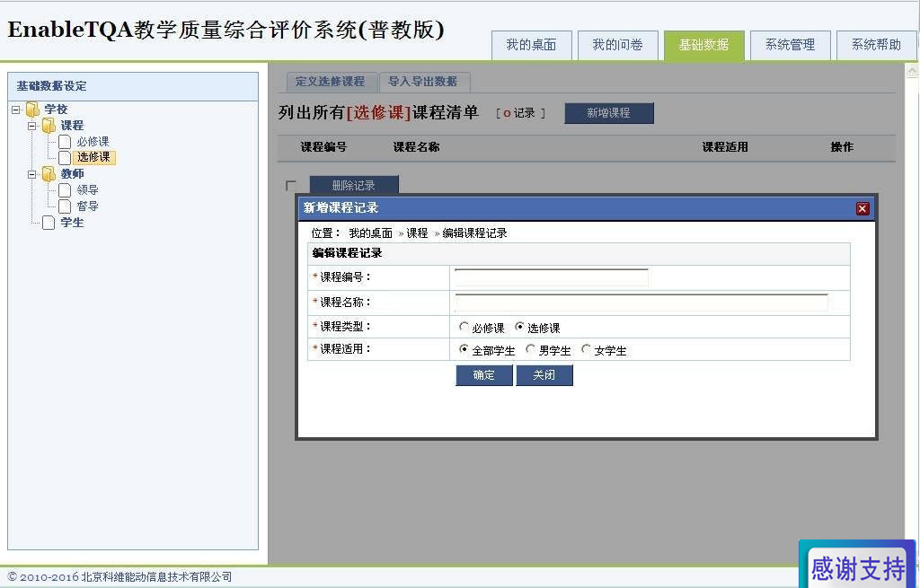Click the 教师 folder icon
920x588 pixels.
click(49, 174)
